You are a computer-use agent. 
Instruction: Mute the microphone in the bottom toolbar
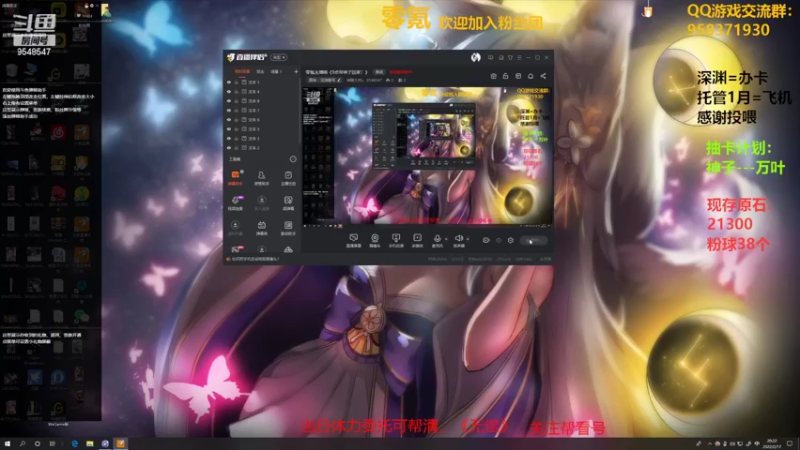pos(437,239)
